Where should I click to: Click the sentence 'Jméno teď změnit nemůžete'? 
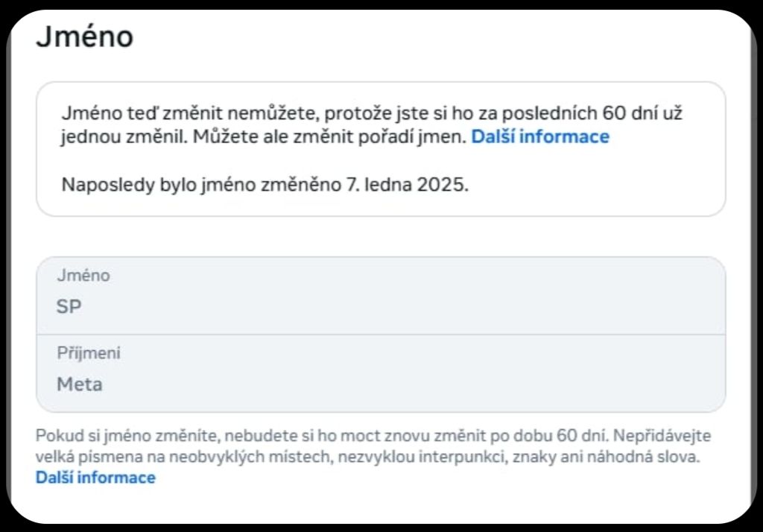point(190,113)
